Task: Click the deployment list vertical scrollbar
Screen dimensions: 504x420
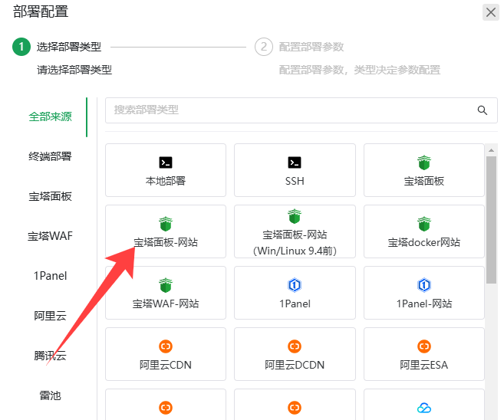Action: coord(491,218)
